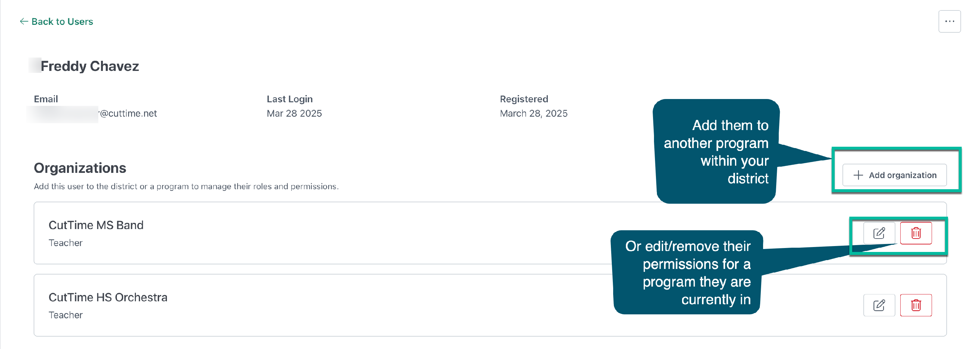
Task: Click the Last Login date Mar 28 2025
Action: pyautogui.click(x=294, y=113)
